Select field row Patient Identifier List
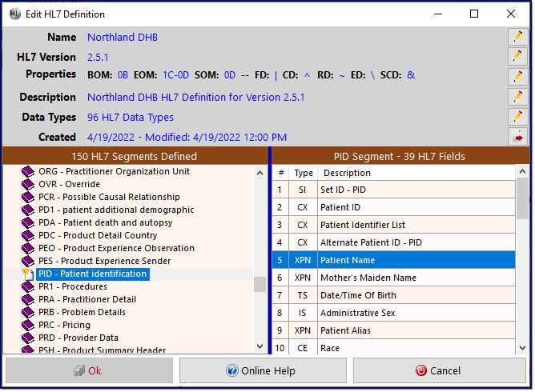The height and width of the screenshot is (392, 535). (394, 225)
